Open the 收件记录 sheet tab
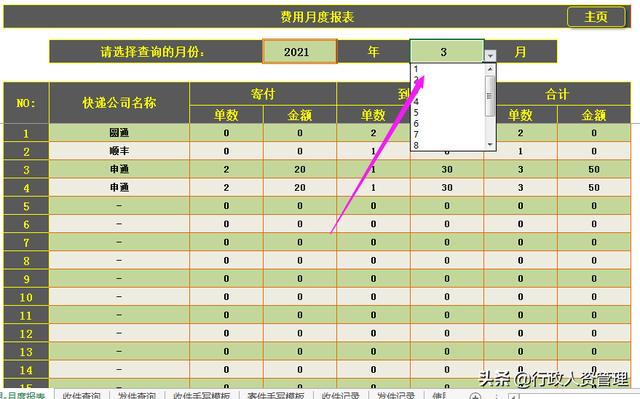Image resolution: width=640 pixels, height=399 pixels. coord(340,395)
